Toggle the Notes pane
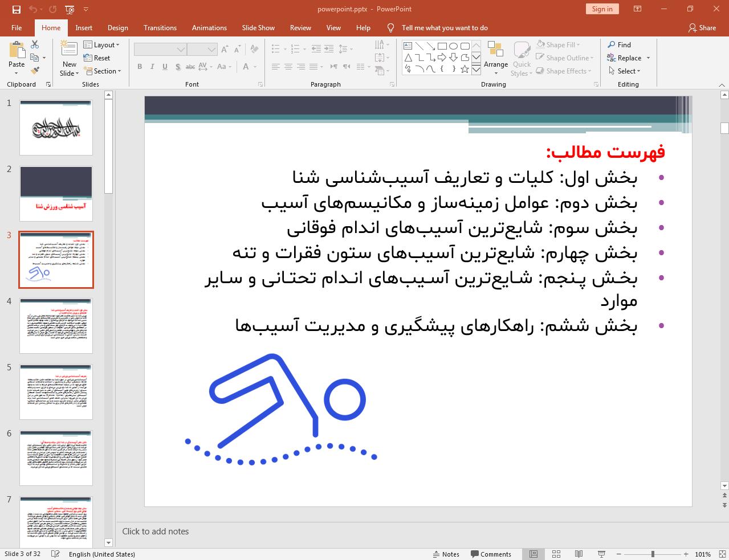Viewport: 729px width, 560px height. (x=446, y=554)
